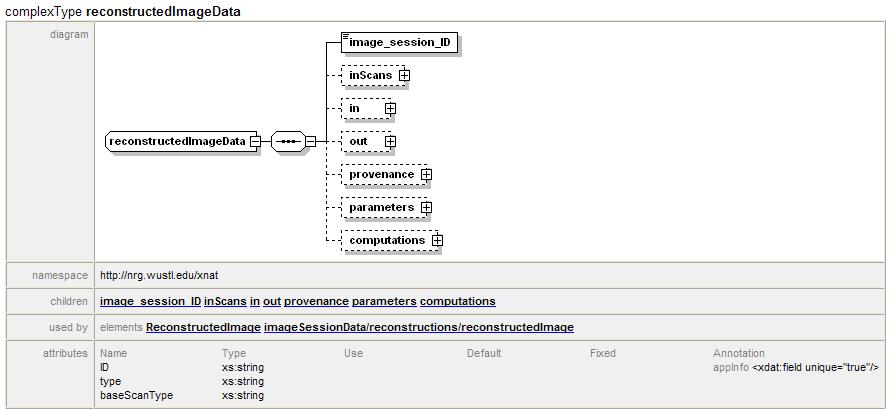The image size is (892, 409).
Task: Collapse the reconstructedImageData minus box
Action: [x=256, y=141]
